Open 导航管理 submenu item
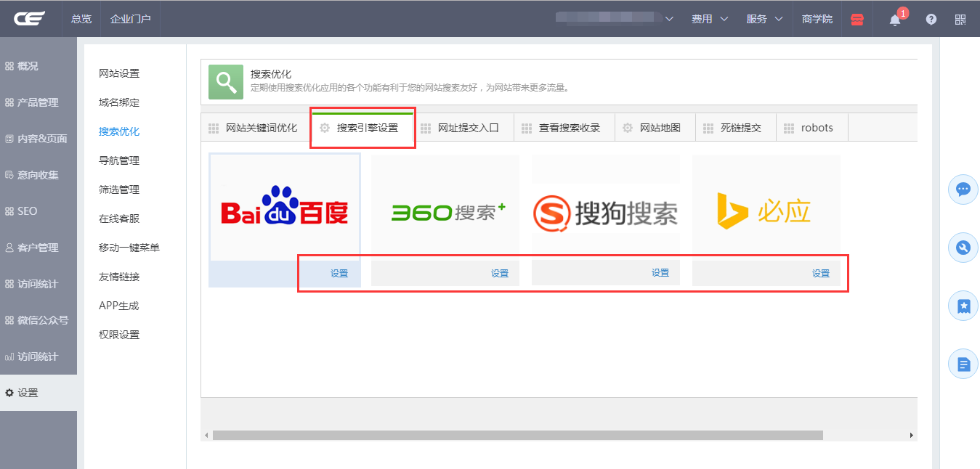The height and width of the screenshot is (469, 980). 119,160
